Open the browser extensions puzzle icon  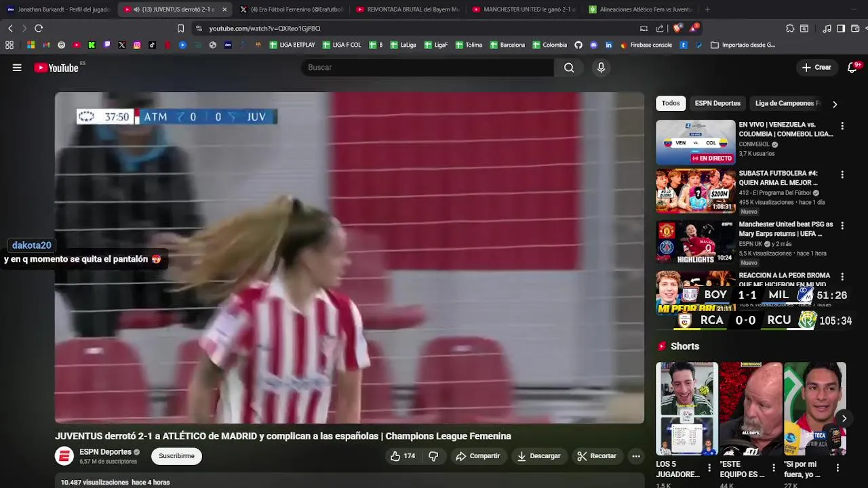tap(790, 28)
